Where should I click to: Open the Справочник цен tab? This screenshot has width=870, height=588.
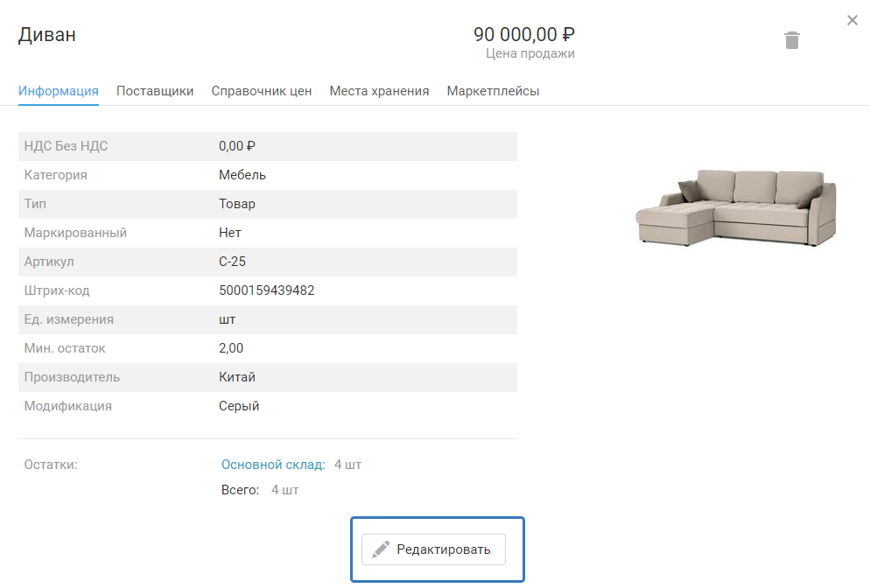[x=262, y=91]
